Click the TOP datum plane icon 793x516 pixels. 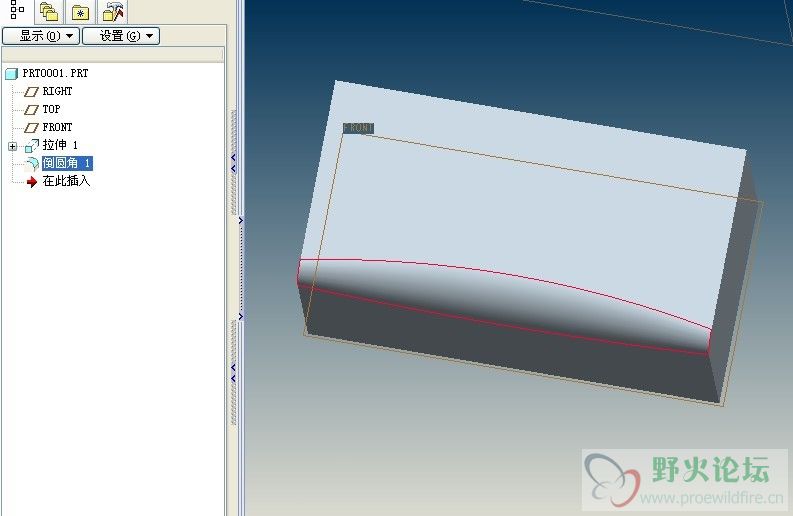[31, 110]
